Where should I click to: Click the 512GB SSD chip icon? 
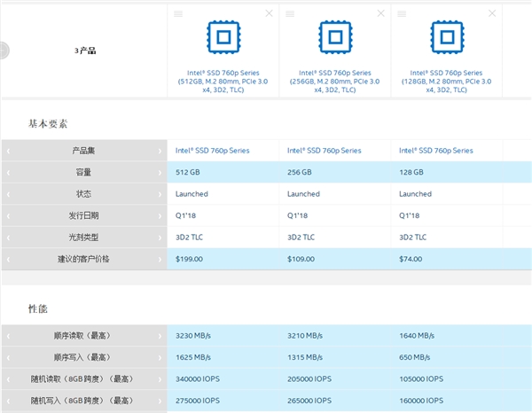(223, 37)
